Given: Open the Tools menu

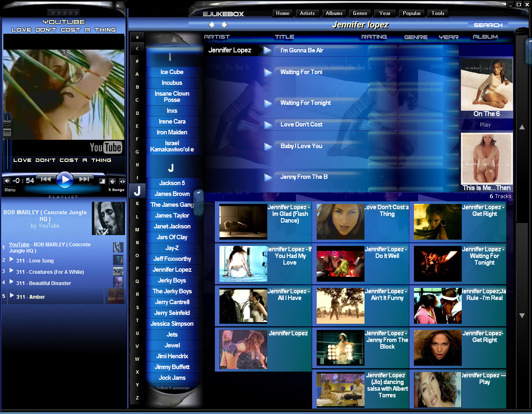Looking at the screenshot, I should 438,13.
